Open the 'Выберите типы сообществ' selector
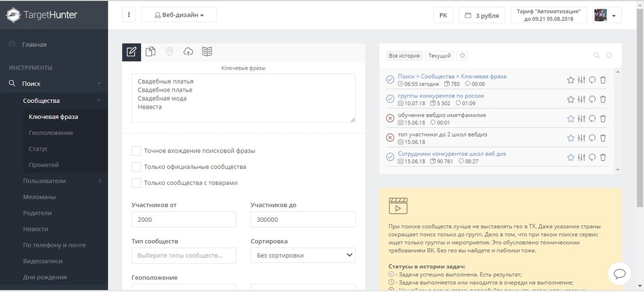Viewport: 644px width, 292px height. 184,255
